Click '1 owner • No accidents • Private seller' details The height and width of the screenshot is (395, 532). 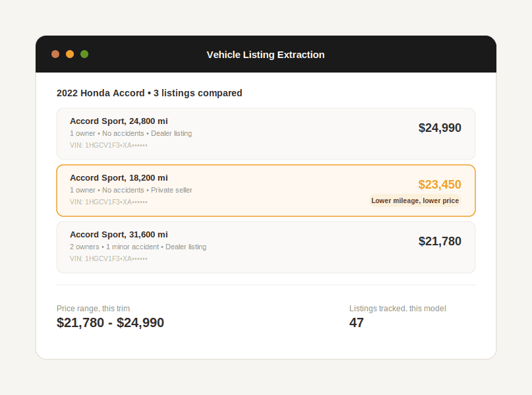[131, 190]
